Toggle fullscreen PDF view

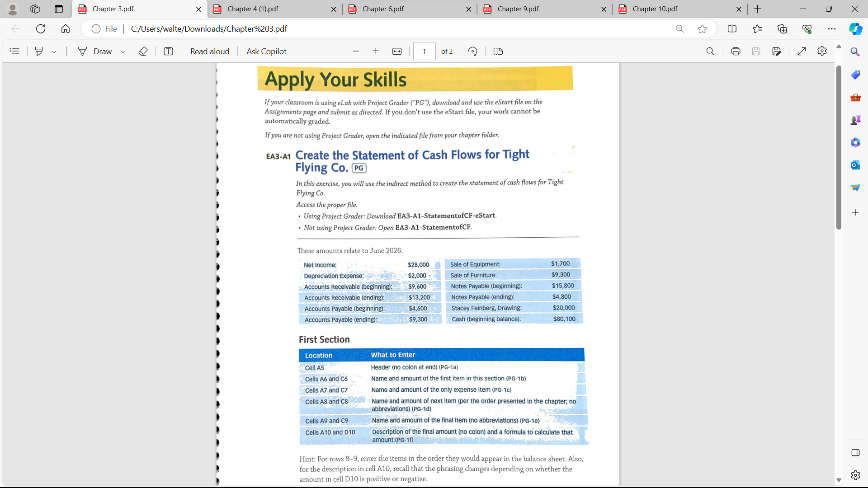pyautogui.click(x=802, y=51)
